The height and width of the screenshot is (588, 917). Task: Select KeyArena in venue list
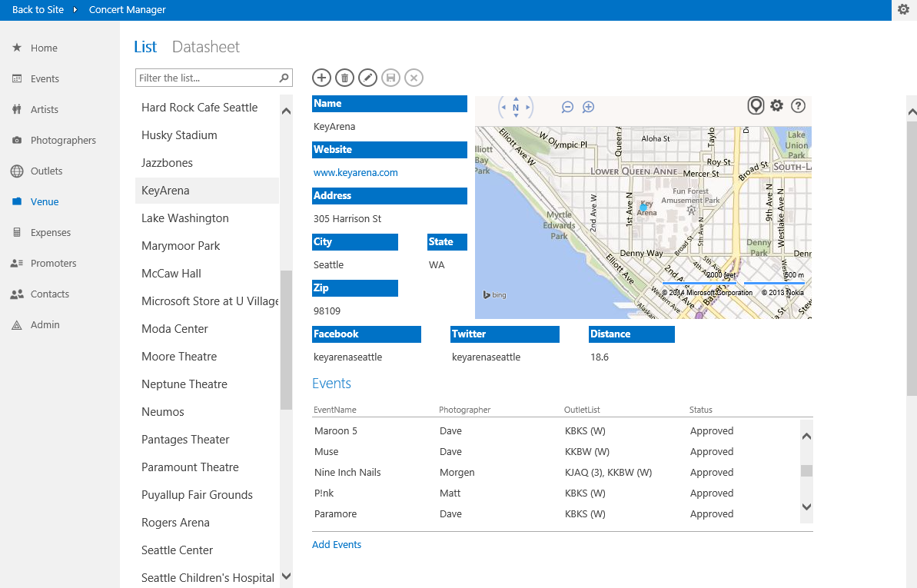click(207, 191)
